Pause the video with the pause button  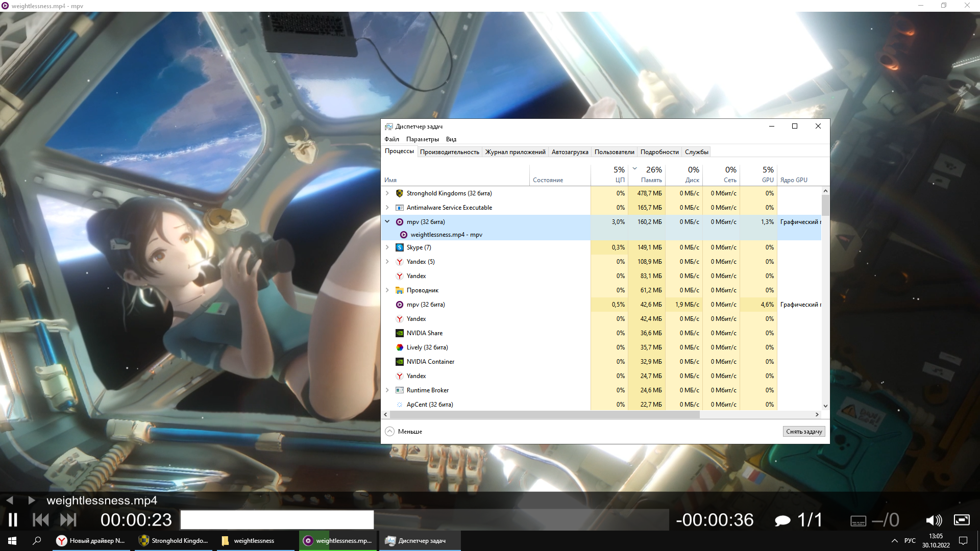click(13, 520)
